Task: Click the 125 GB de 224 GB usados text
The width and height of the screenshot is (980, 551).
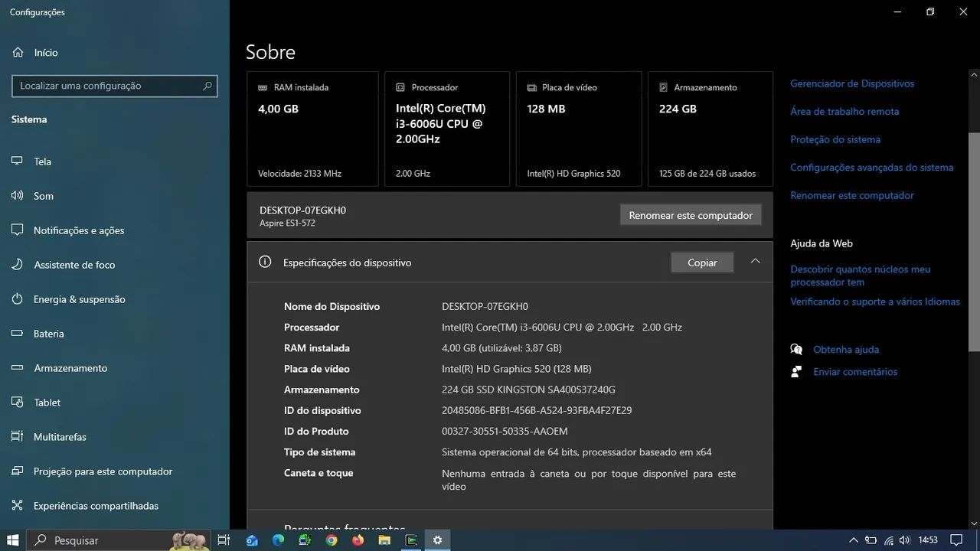Action: tap(707, 174)
